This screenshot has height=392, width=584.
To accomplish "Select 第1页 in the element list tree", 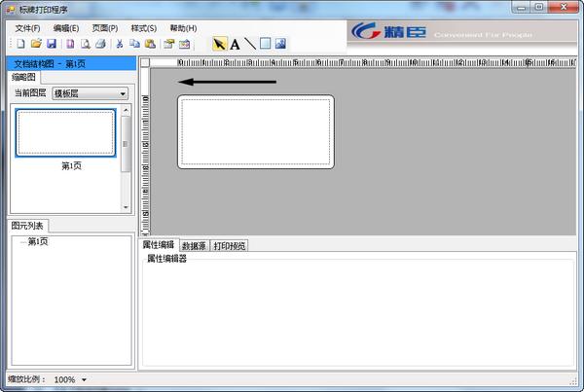I will (x=38, y=241).
